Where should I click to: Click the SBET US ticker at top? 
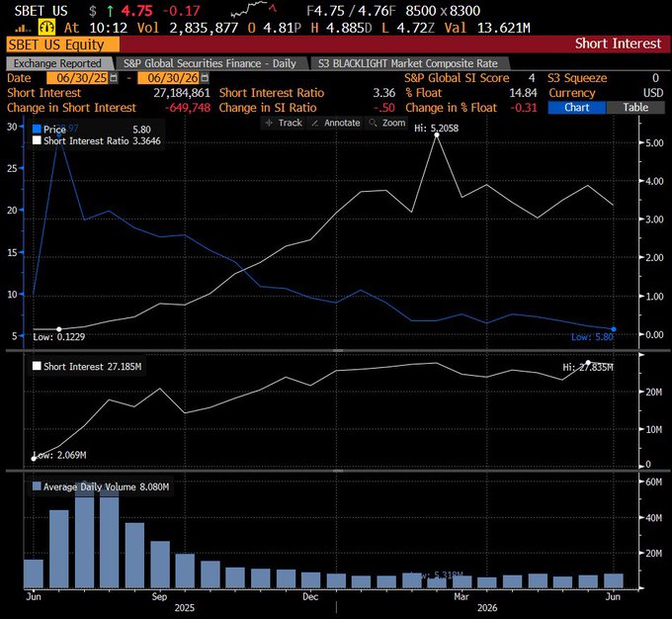click(42, 11)
